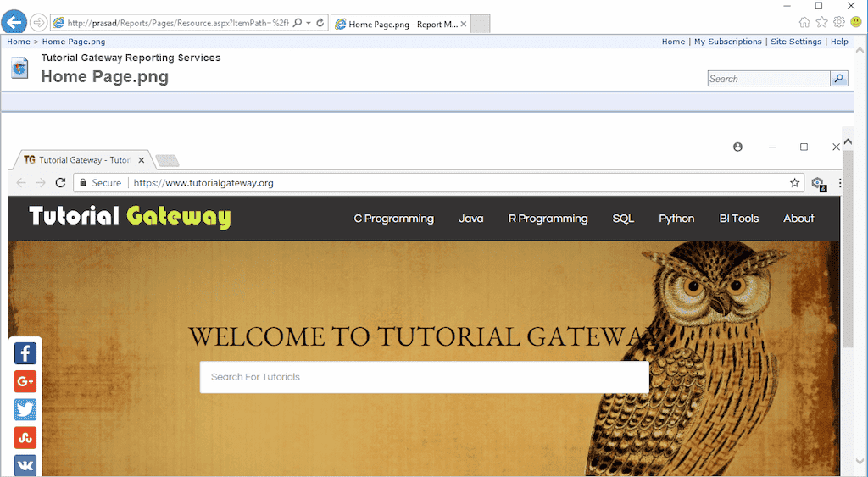This screenshot has height=477, width=868.
Task: Open the address bar autocomplete dropdown arrow
Action: coord(309,23)
